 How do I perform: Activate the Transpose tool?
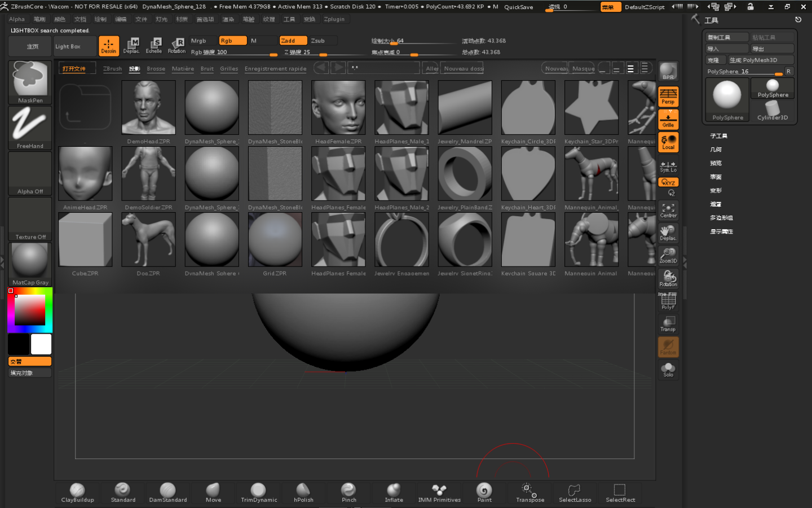(529, 492)
